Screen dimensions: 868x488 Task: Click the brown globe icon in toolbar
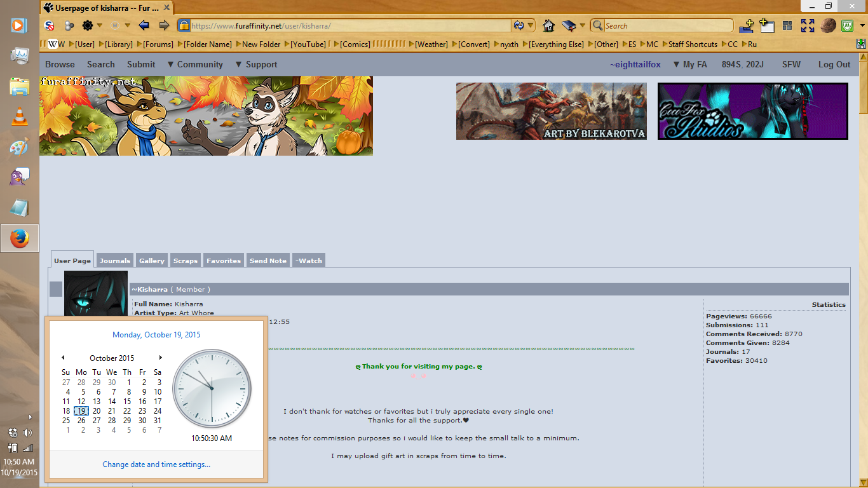pyautogui.click(x=828, y=25)
